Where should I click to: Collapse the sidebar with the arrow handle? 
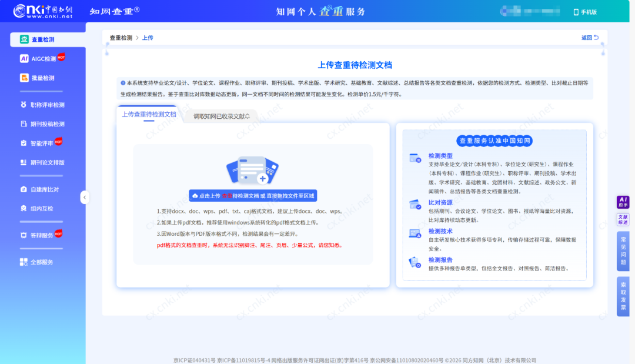point(84,197)
